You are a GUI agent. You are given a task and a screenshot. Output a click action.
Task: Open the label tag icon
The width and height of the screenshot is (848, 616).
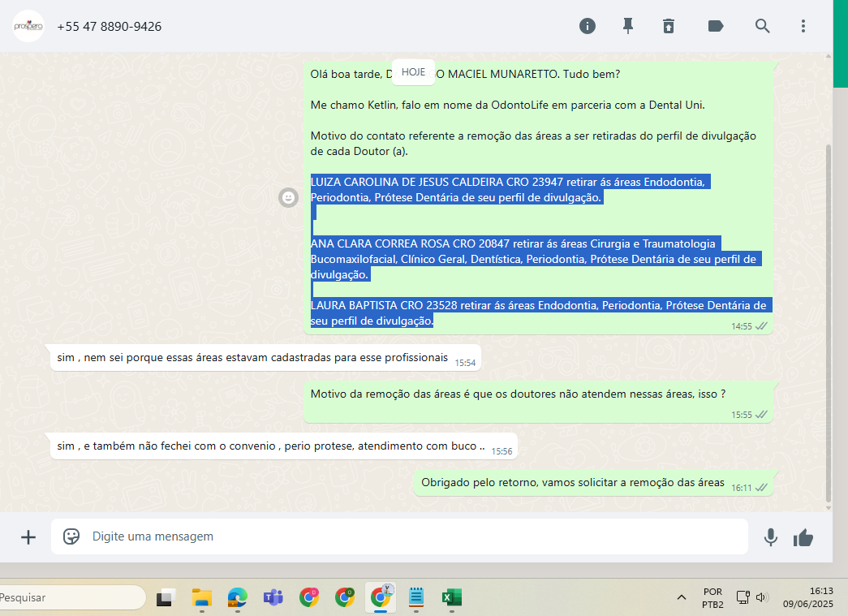[716, 26]
